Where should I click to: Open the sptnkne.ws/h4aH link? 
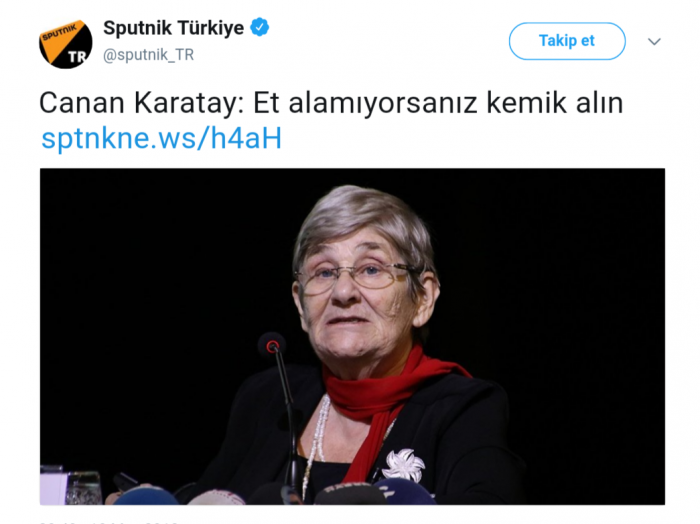(x=161, y=138)
